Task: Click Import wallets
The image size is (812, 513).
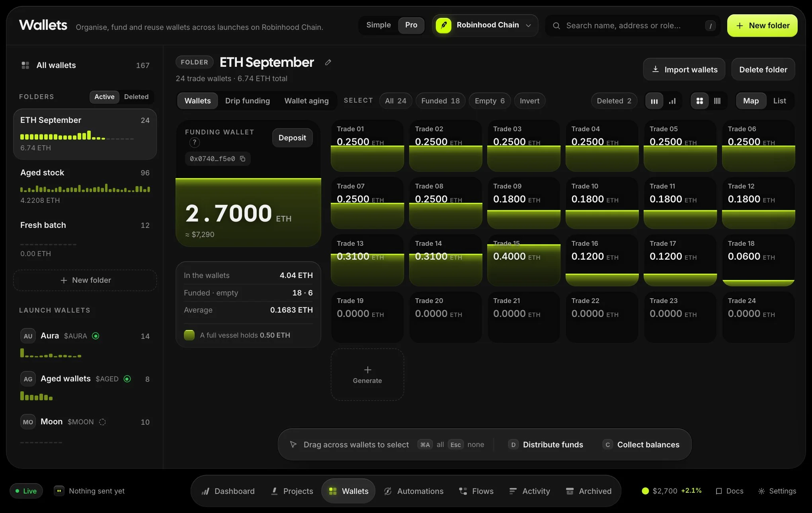Action: (x=684, y=70)
